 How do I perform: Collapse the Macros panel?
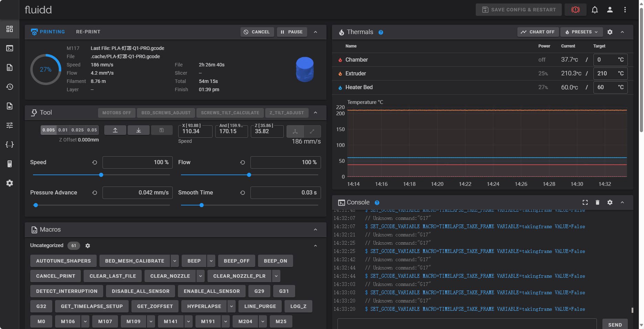click(x=315, y=230)
